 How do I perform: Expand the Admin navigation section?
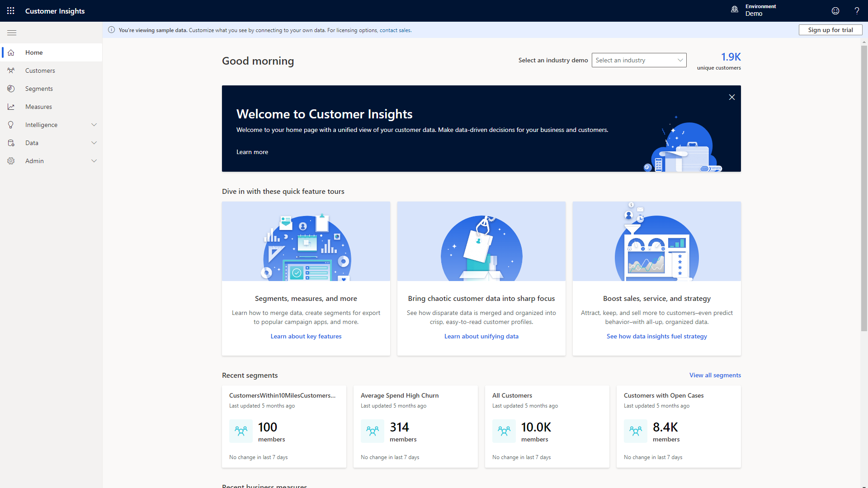point(94,161)
